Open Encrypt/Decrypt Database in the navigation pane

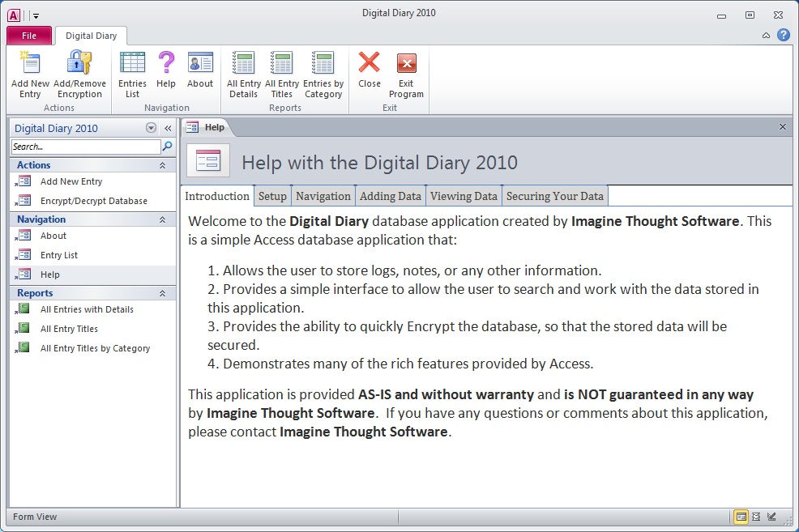(92, 201)
